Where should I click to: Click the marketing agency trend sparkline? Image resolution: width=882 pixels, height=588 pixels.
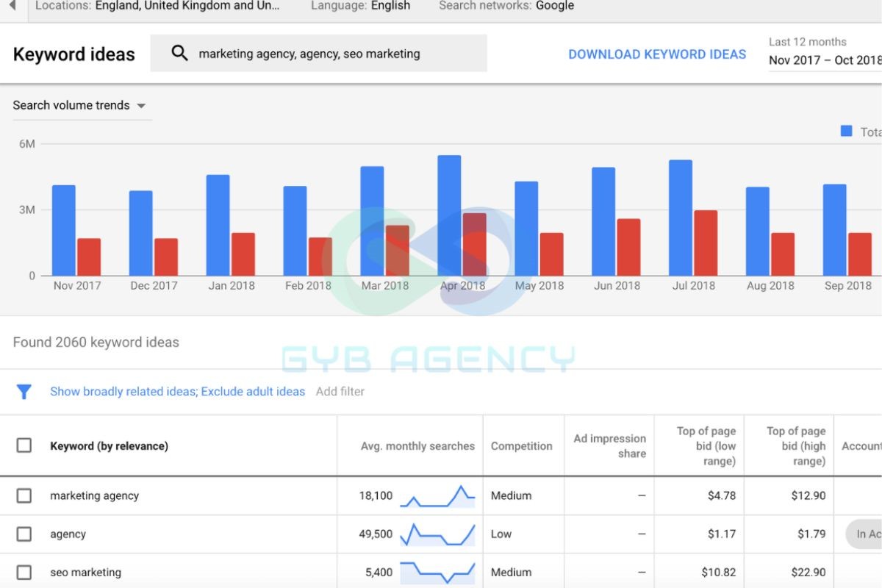point(437,496)
